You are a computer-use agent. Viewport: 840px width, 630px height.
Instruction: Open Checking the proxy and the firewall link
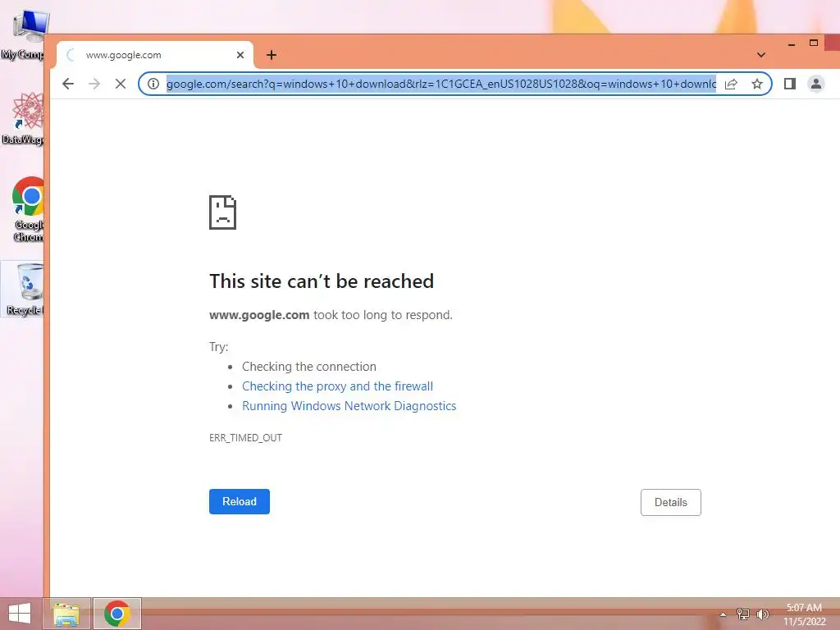(x=337, y=386)
